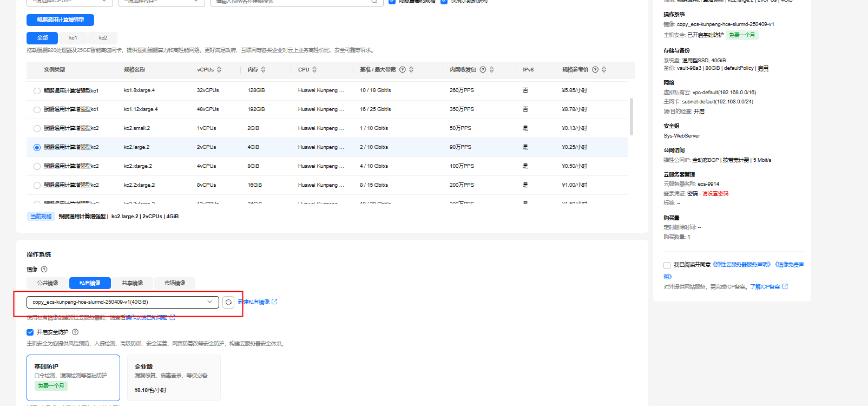868x406 pixels.
Task: Select the kc1.8xlarge.4 flavor radio button
Action: click(x=37, y=91)
